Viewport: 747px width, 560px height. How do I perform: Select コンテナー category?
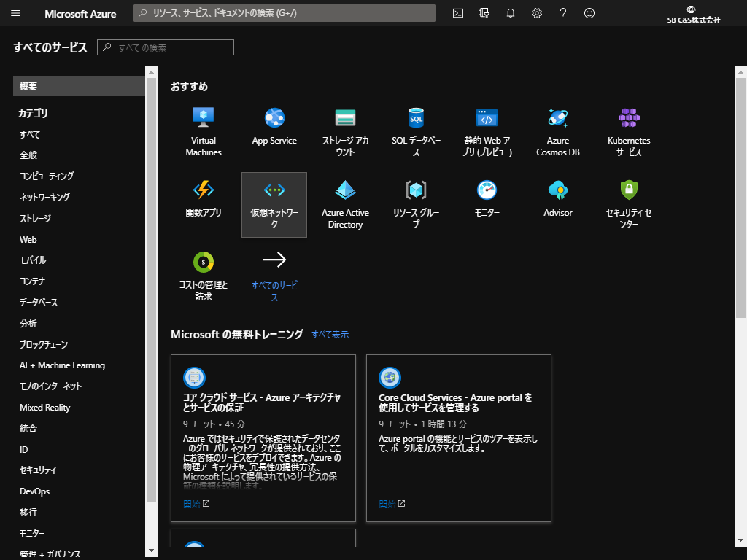tap(35, 281)
